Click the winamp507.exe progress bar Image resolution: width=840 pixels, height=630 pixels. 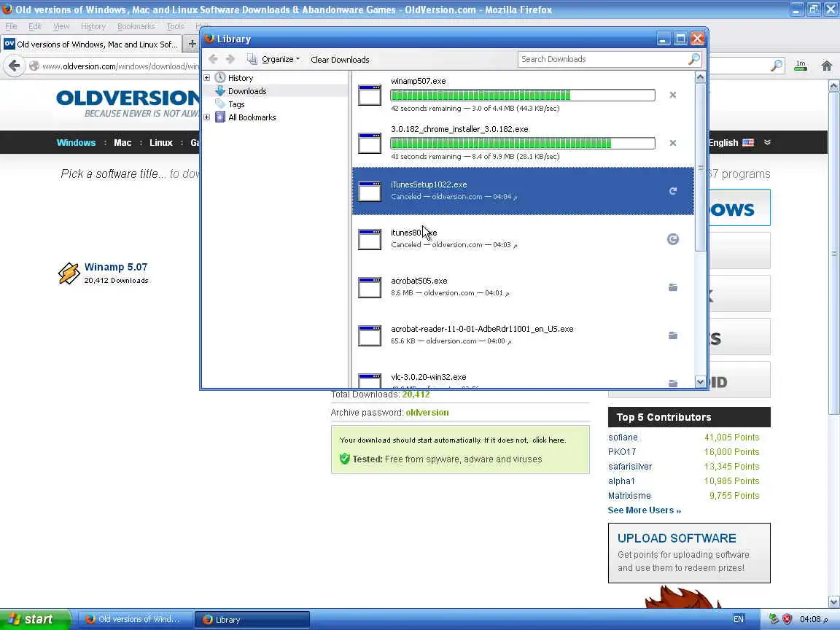pyautogui.click(x=522, y=96)
